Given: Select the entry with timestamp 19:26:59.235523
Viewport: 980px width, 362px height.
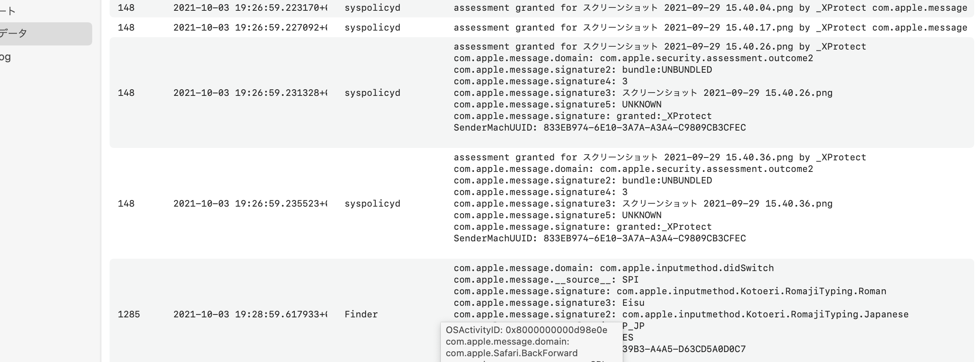Looking at the screenshot, I should pos(250,204).
